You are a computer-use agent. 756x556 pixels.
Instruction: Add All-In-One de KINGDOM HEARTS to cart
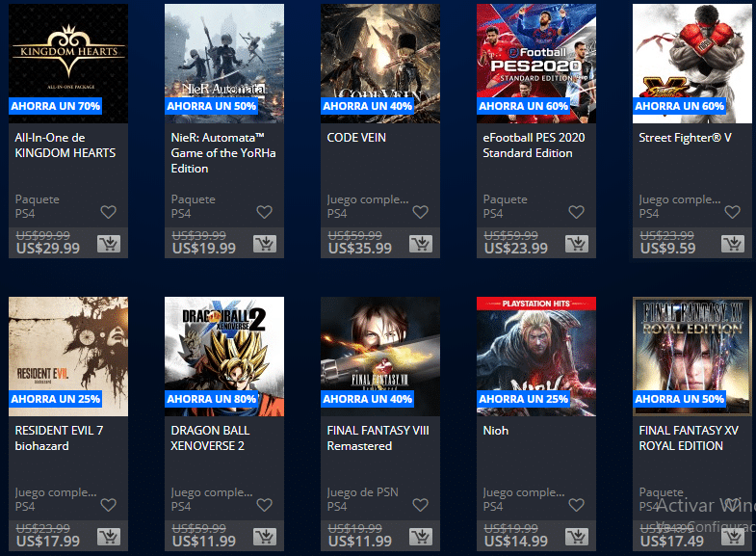click(109, 244)
